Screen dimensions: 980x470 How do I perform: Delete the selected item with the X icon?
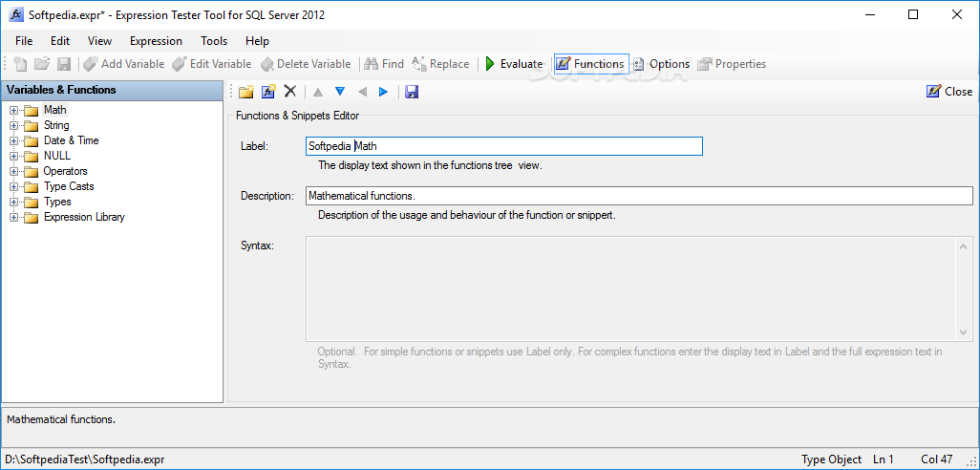coord(290,92)
